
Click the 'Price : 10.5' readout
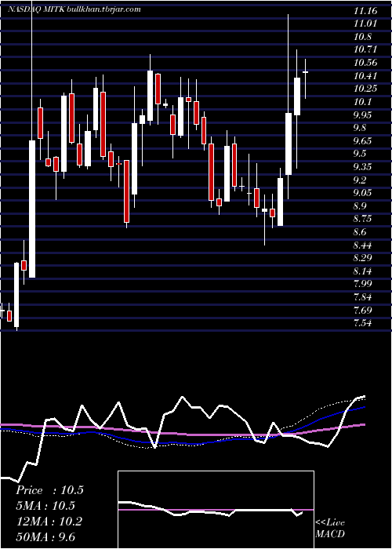[x=49, y=490]
